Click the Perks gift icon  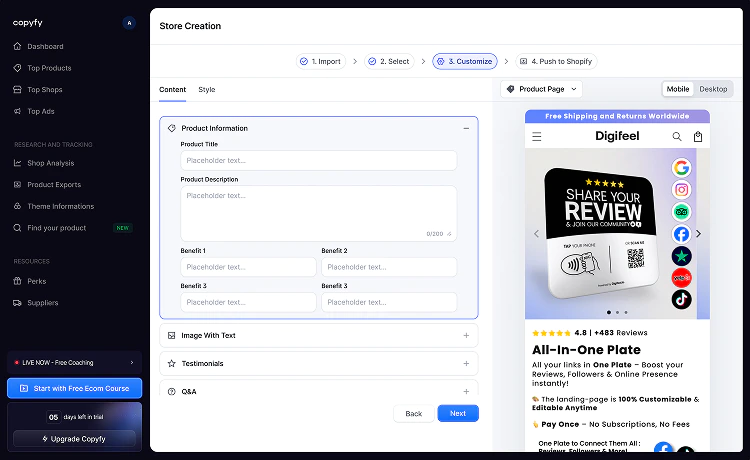17,281
